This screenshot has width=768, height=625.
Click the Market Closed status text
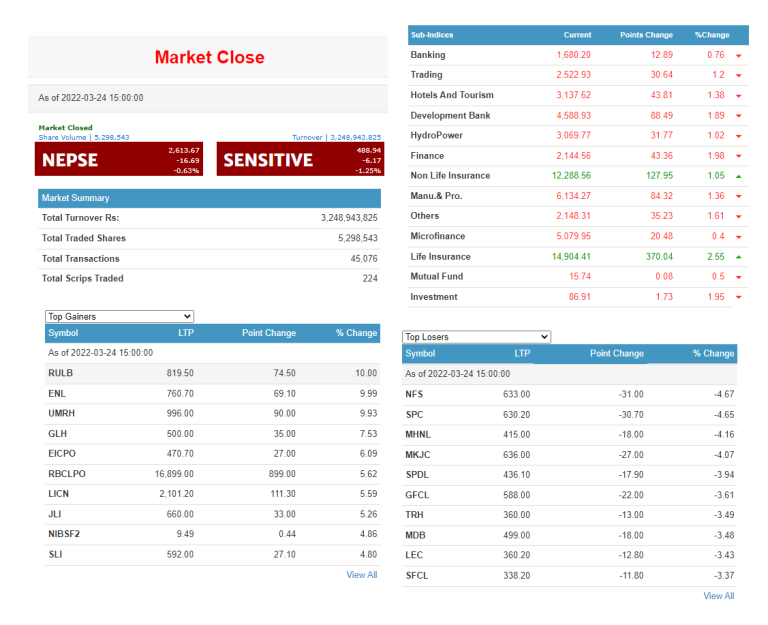coord(65,127)
